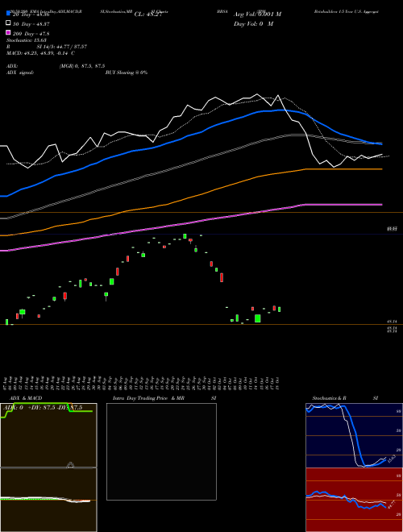Click the blue 20 Day legend swatch

click(9, 13)
